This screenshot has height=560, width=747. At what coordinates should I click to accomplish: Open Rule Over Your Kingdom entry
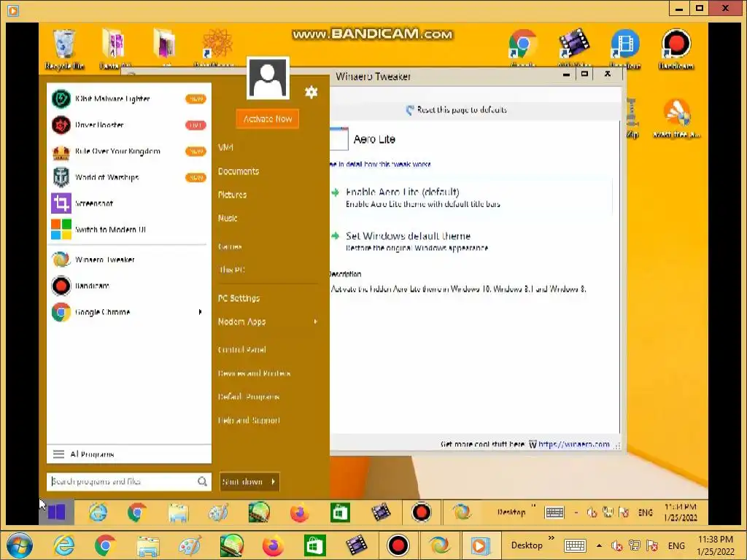coord(128,152)
